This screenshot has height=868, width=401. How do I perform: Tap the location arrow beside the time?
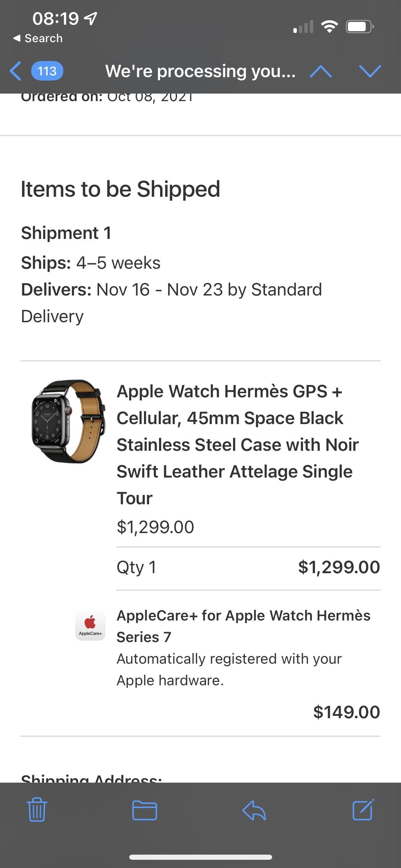click(x=91, y=18)
